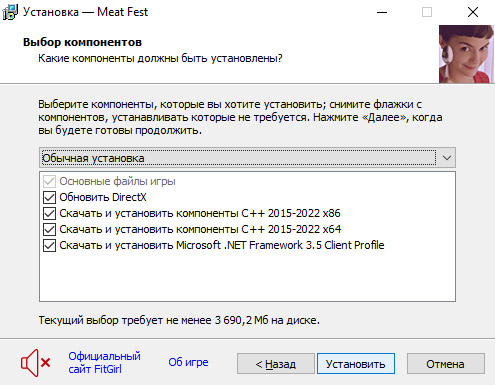
Task: Uncheck the Обновить DirectX checkbox
Action: click(x=49, y=197)
